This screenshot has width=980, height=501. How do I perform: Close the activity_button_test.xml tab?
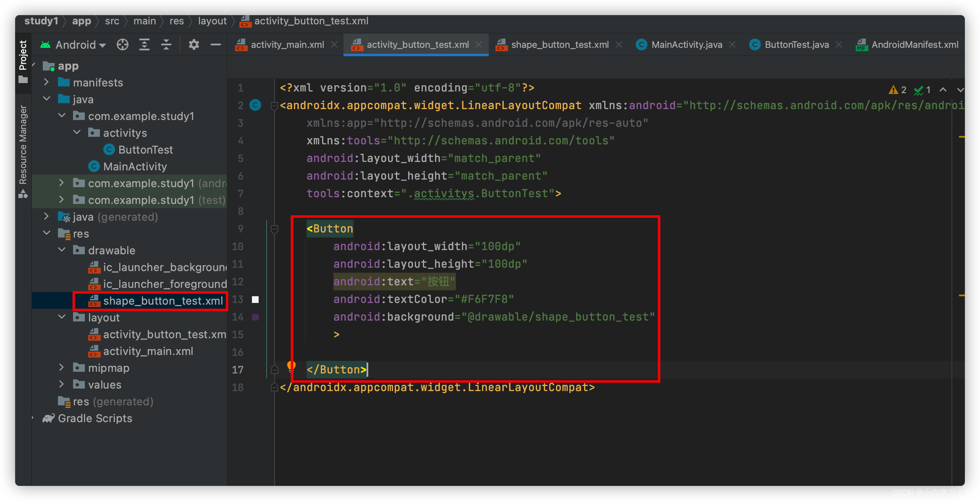tap(479, 44)
